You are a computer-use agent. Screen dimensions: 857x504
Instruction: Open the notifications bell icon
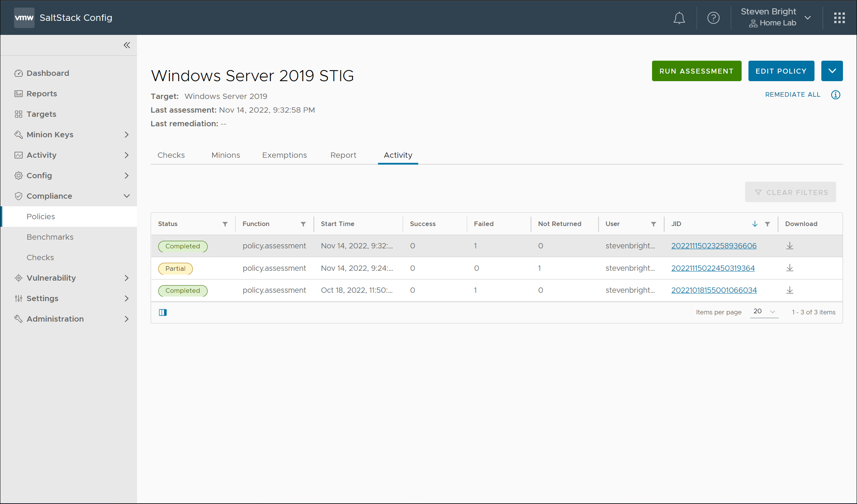pos(679,18)
